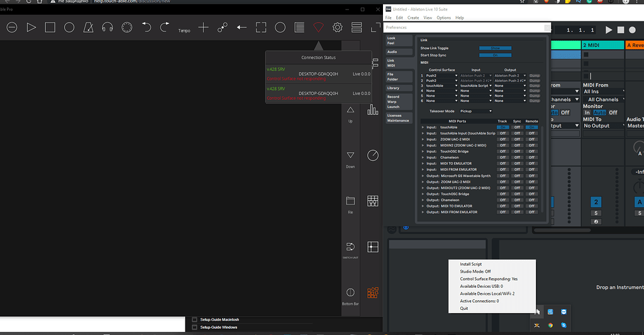
Task: Toggle Start Stop Sync button
Action: tap(496, 55)
